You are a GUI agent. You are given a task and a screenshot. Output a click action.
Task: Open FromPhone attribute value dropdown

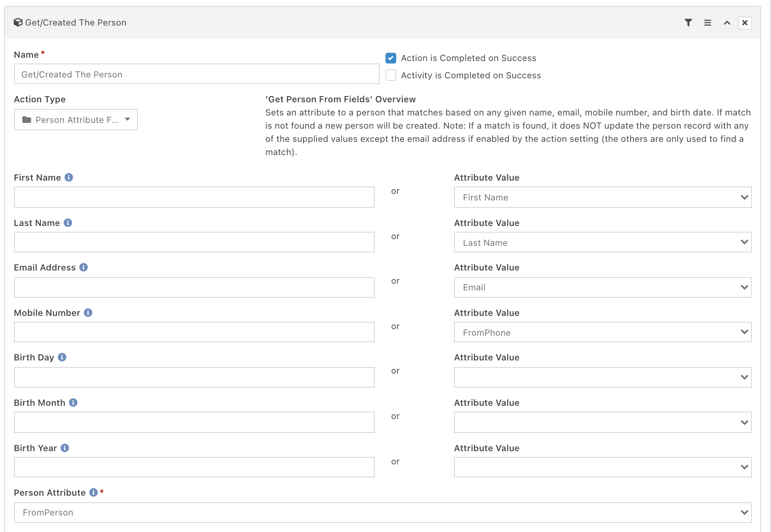pos(603,332)
